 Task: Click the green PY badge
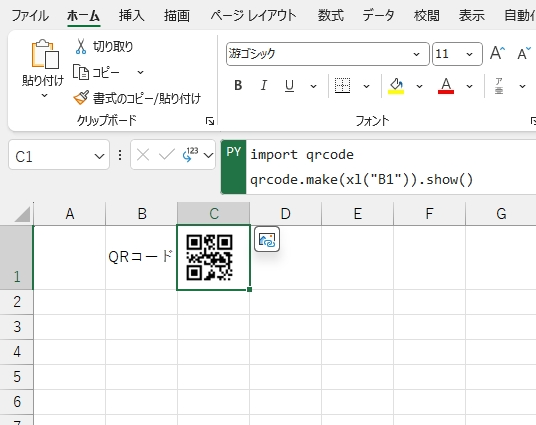click(x=233, y=167)
